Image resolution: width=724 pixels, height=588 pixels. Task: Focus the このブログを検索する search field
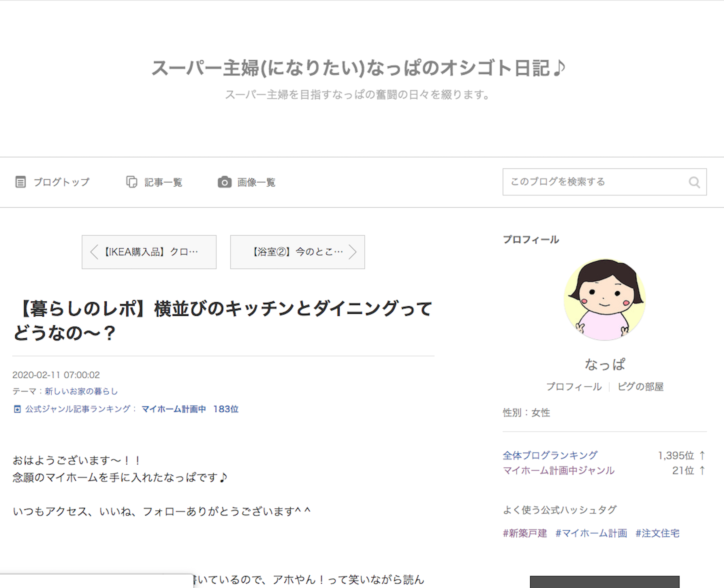[604, 182]
